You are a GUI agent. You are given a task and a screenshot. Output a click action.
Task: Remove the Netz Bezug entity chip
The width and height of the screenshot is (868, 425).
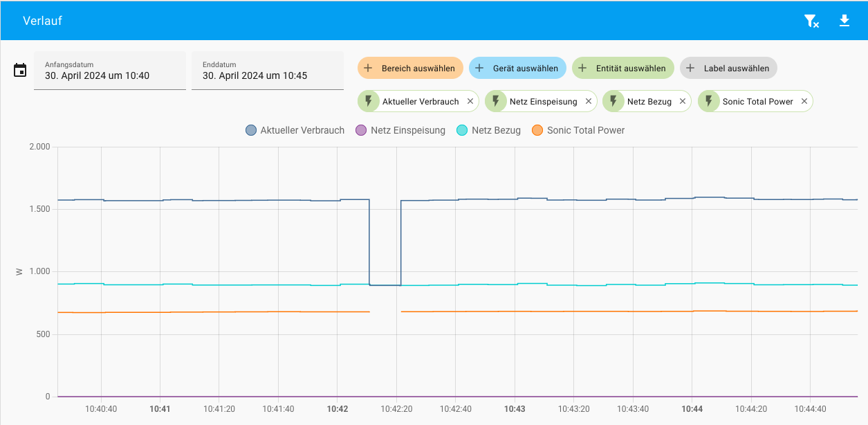(683, 101)
